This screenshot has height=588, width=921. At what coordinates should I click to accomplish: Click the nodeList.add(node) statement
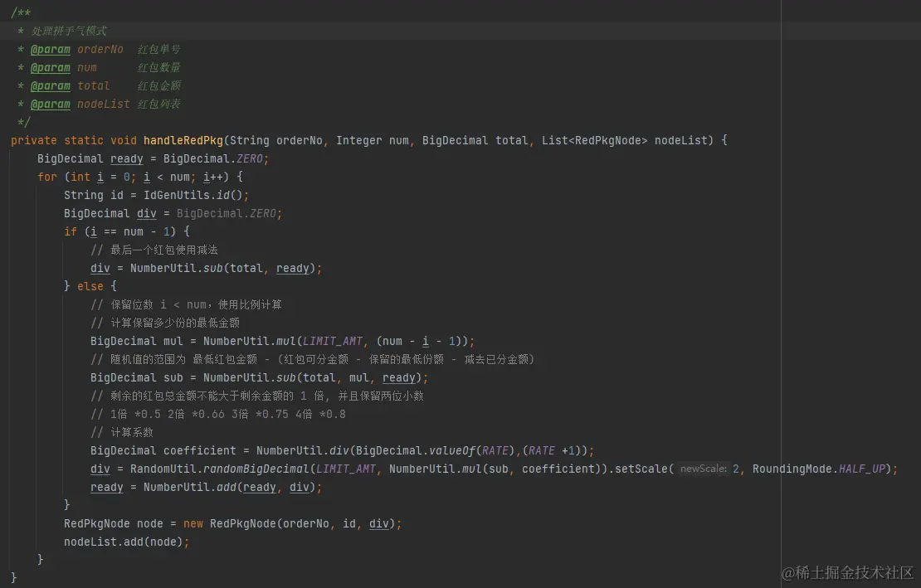click(126, 542)
